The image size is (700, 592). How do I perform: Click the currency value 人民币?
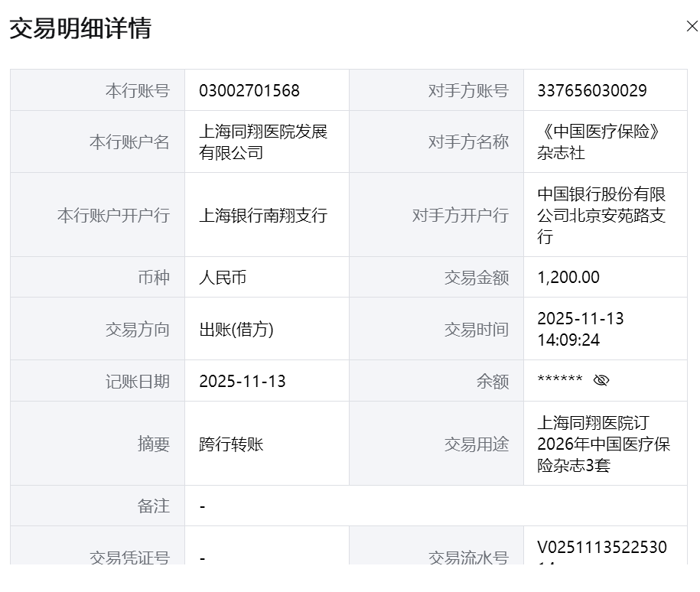223,278
